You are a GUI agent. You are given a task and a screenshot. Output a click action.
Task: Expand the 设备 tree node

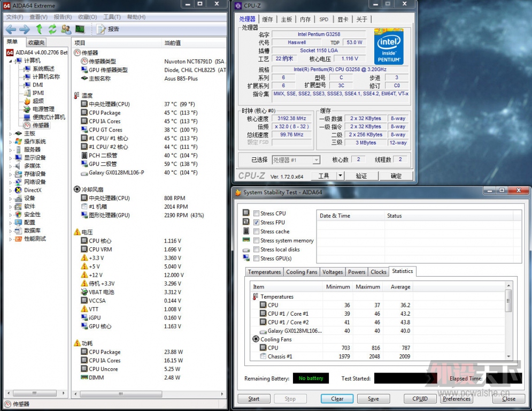10,199
